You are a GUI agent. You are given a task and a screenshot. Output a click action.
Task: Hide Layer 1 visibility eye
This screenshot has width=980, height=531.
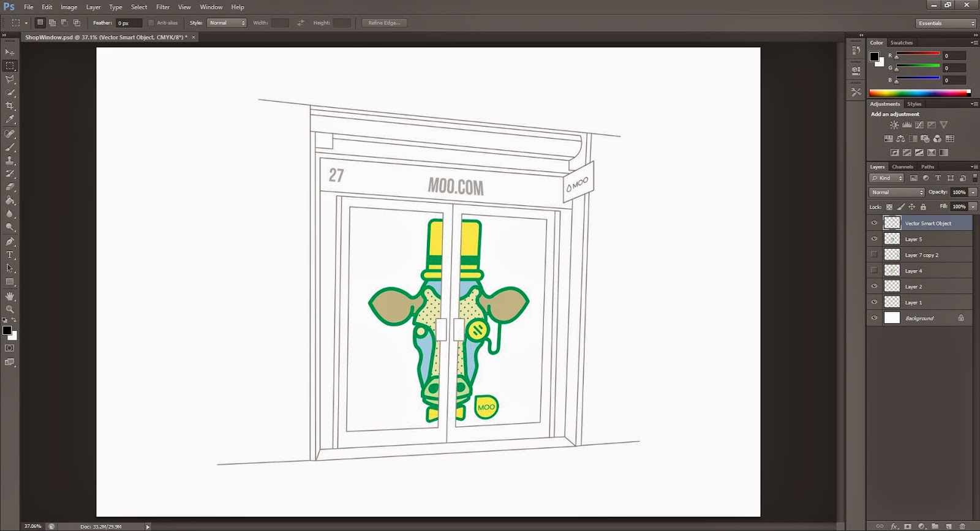(x=874, y=302)
